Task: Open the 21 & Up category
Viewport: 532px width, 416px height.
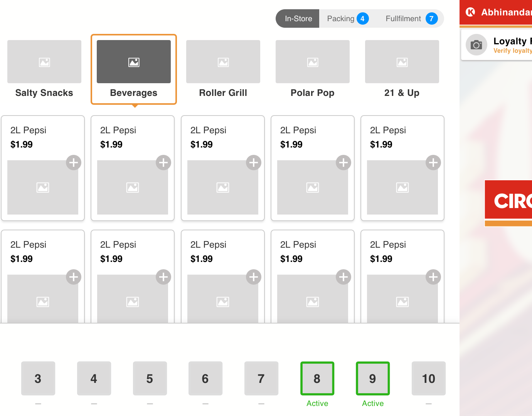Action: point(402,69)
